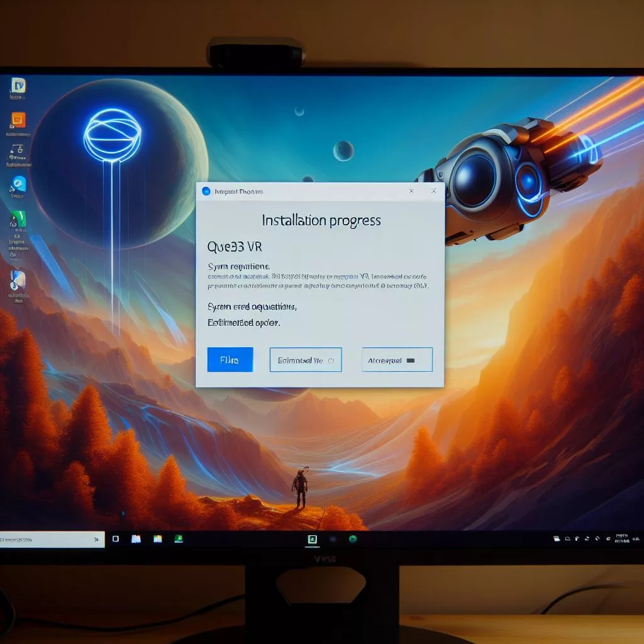
Task: Open the taskbar clock and date
Action: click(x=623, y=539)
